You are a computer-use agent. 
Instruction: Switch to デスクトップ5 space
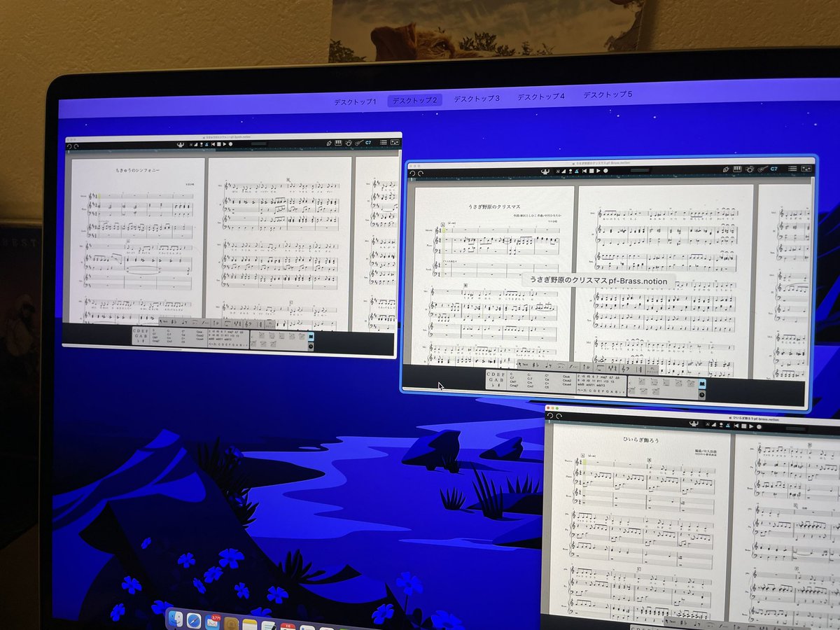pyautogui.click(x=608, y=94)
